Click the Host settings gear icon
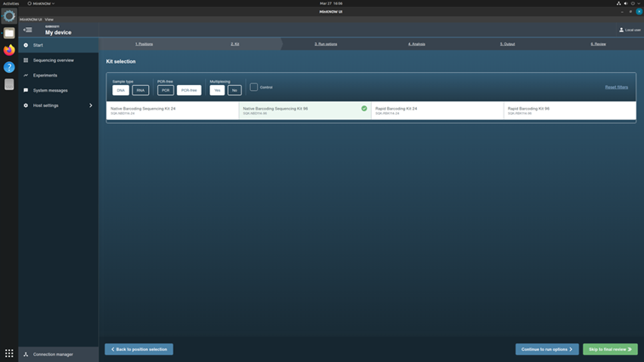Viewport: 644px width, 362px height. tap(26, 105)
